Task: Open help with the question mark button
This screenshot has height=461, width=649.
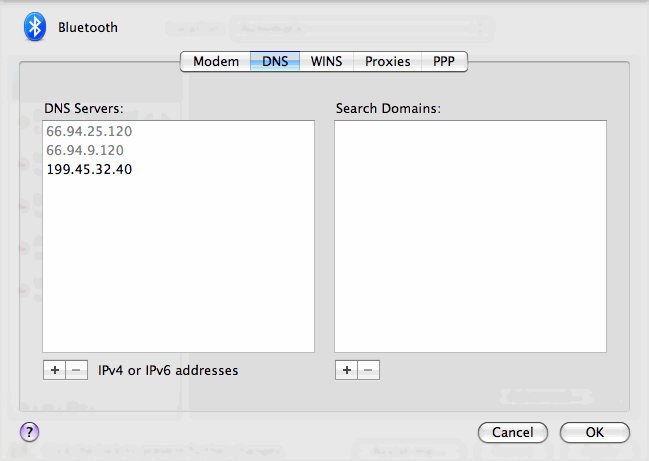Action: [x=29, y=432]
